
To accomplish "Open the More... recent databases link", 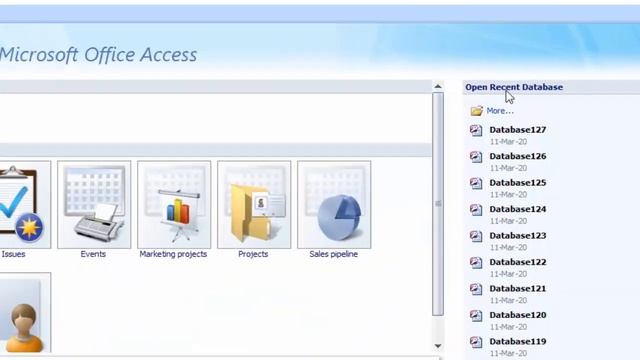I will pyautogui.click(x=500, y=111).
